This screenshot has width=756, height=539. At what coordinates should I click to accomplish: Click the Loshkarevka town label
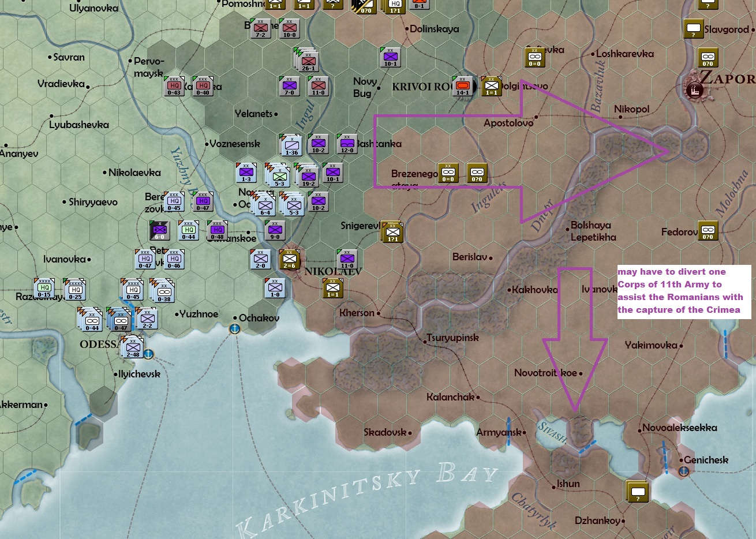pos(625,54)
